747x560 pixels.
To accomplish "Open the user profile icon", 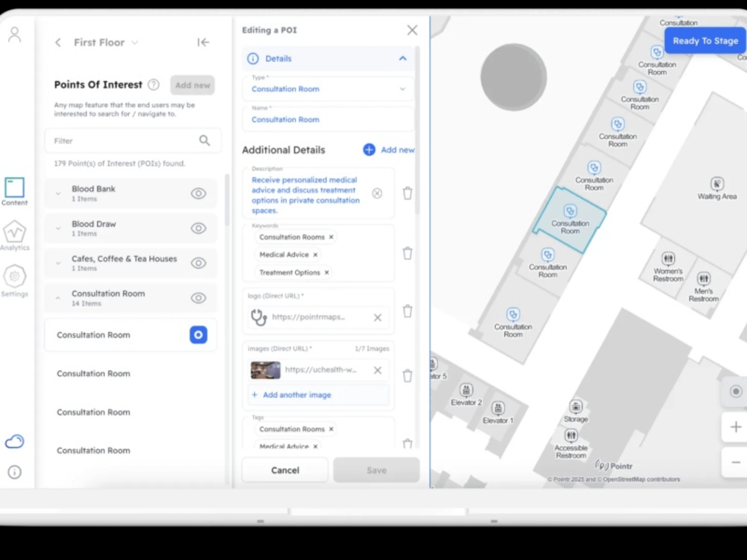I will [x=15, y=35].
